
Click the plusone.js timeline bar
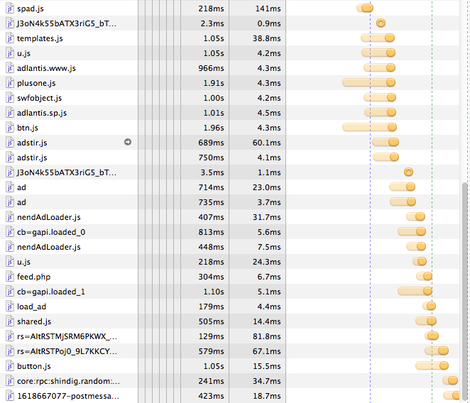tap(369, 82)
